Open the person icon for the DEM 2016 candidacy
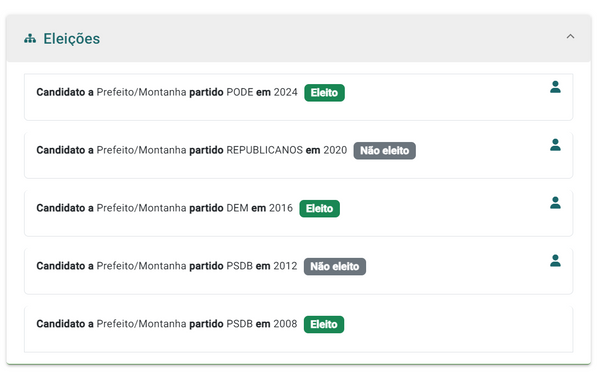Image resolution: width=600 pixels, height=372 pixels. 555,202
